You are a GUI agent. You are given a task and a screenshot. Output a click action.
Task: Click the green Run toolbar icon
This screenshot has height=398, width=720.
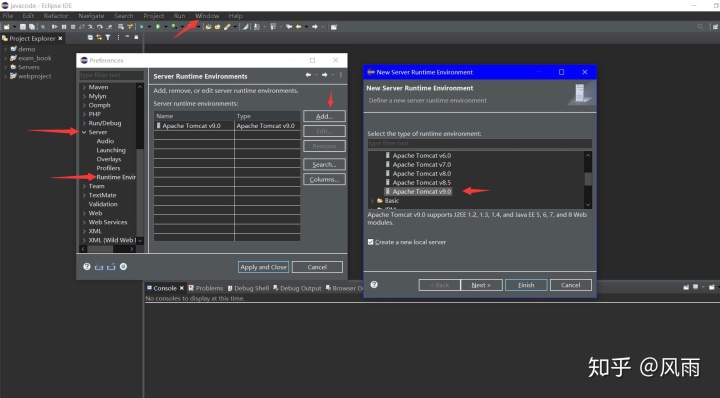click(158, 27)
